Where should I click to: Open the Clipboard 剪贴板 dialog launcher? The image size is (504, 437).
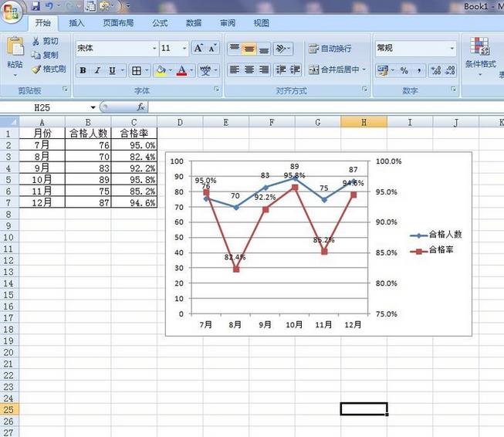tap(66, 89)
